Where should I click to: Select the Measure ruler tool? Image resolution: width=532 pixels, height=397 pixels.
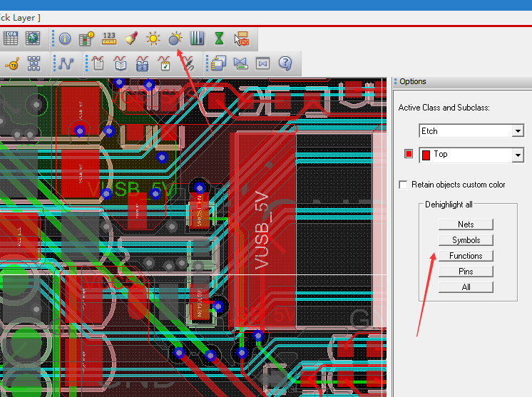tap(109, 38)
